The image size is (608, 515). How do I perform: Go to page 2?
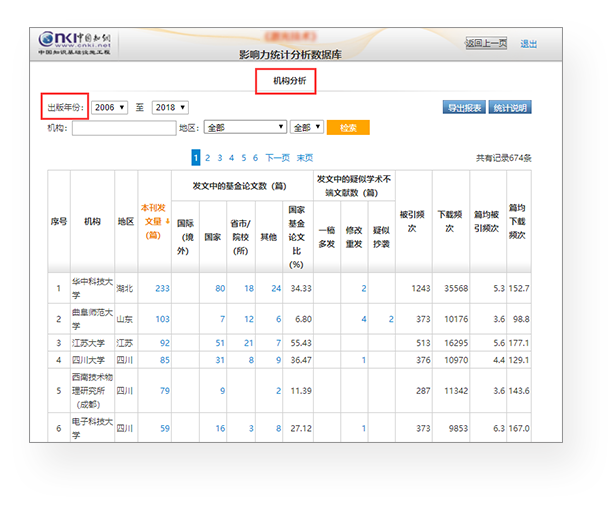tap(208, 158)
